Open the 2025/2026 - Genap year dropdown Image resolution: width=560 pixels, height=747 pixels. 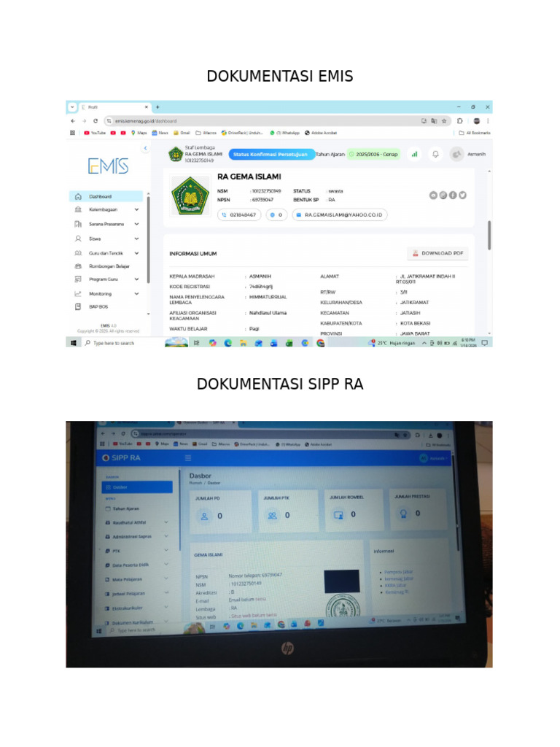click(374, 155)
